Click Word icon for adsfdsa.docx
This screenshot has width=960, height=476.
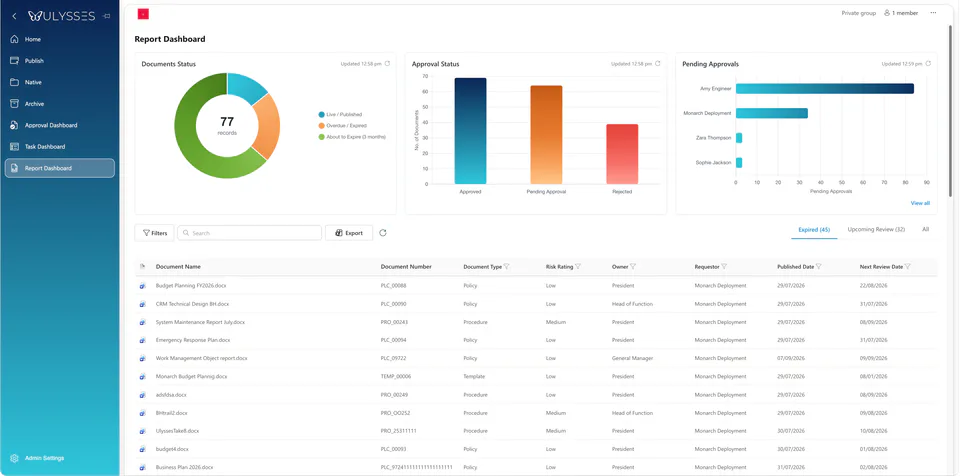click(143, 395)
